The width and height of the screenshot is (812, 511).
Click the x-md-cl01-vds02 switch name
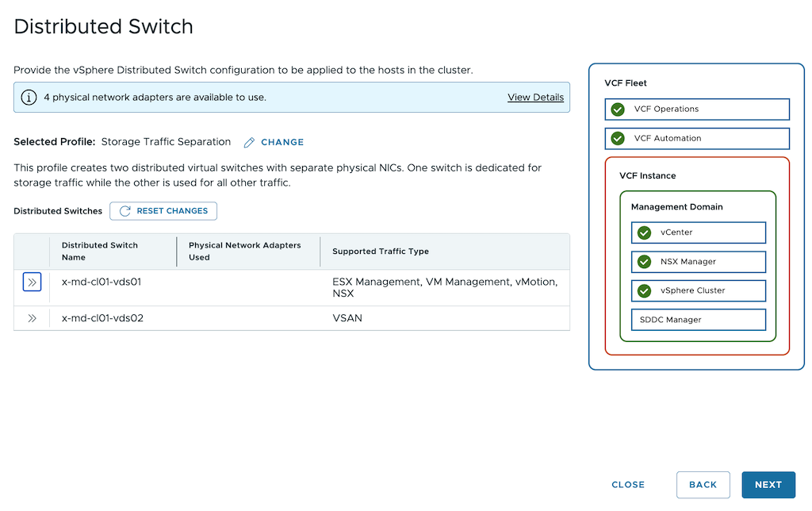point(102,318)
